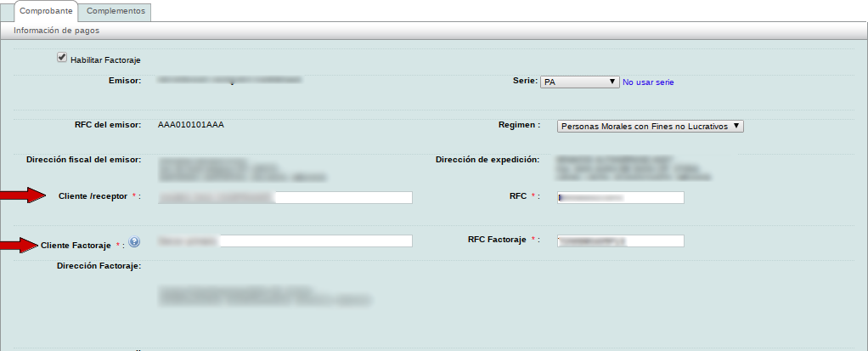Click the blurred Dirección Factoraje address
Viewport: 868px width, 351px height.
pos(265,295)
